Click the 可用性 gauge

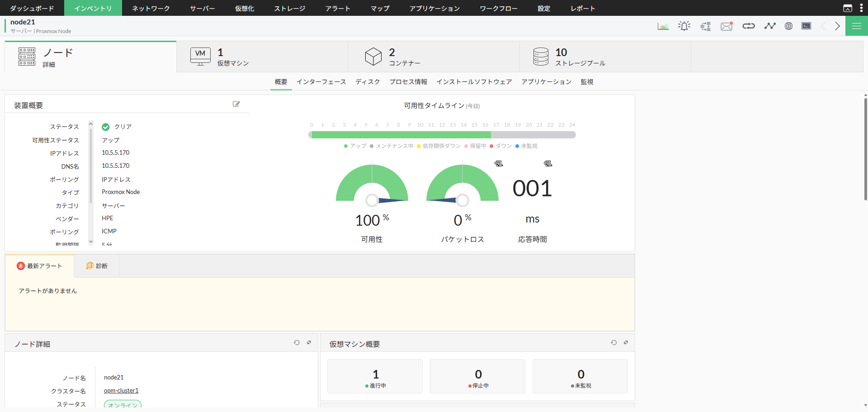372,185
